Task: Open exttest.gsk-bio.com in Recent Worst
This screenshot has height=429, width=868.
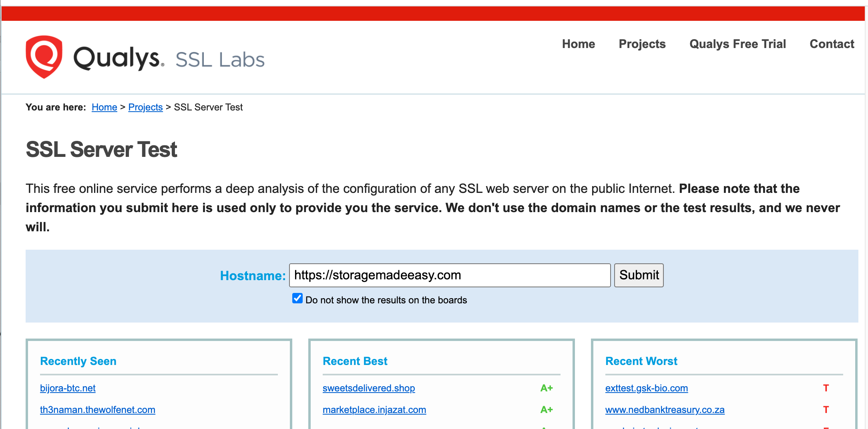Action: tap(646, 388)
